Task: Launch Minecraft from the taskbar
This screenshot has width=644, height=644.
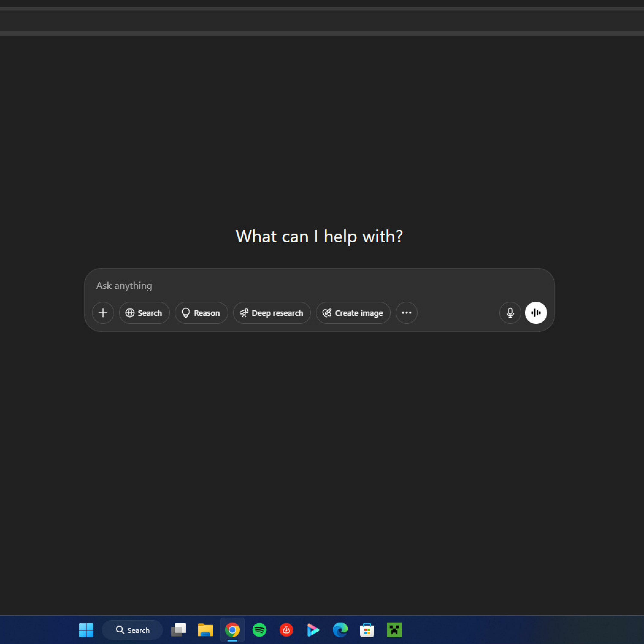Action: tap(394, 630)
